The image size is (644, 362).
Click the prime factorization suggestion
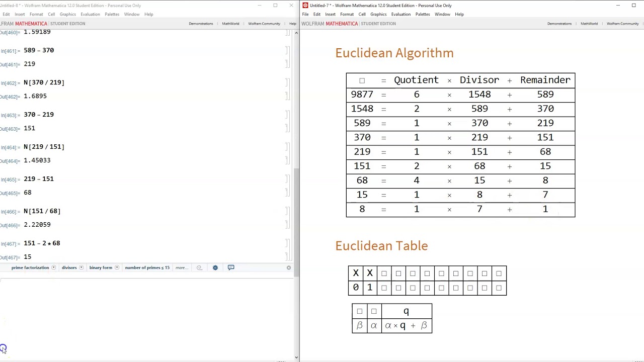click(x=30, y=267)
